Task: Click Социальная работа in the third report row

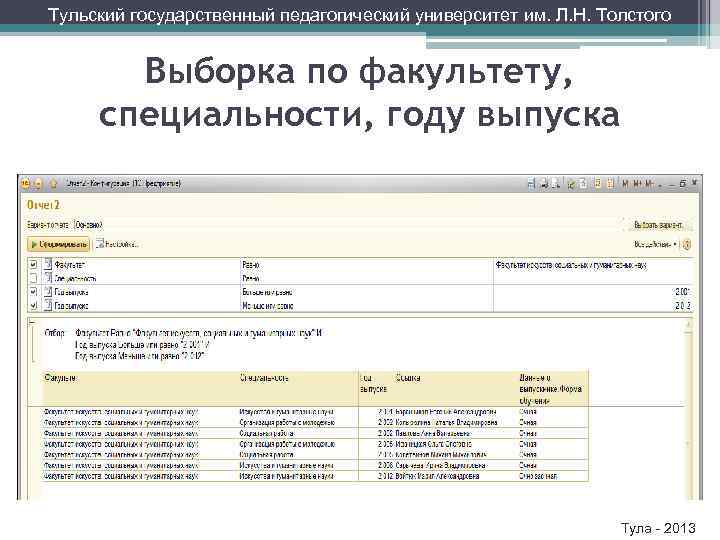Action: tap(267, 433)
